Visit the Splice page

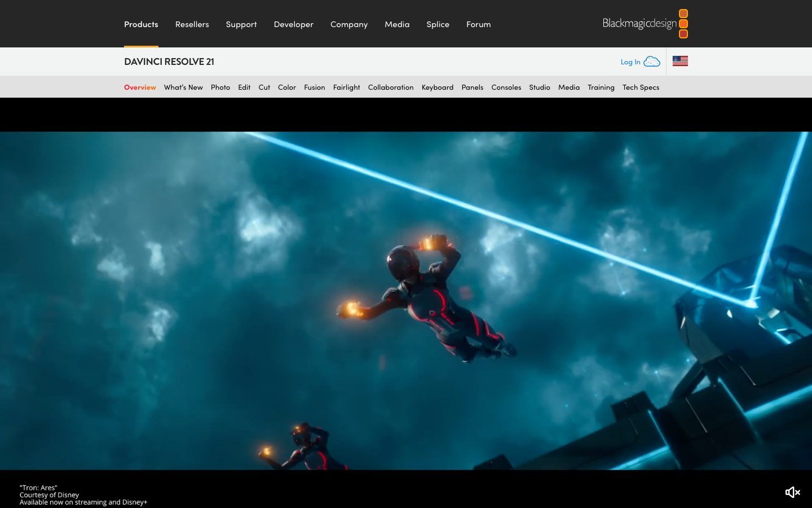click(438, 24)
